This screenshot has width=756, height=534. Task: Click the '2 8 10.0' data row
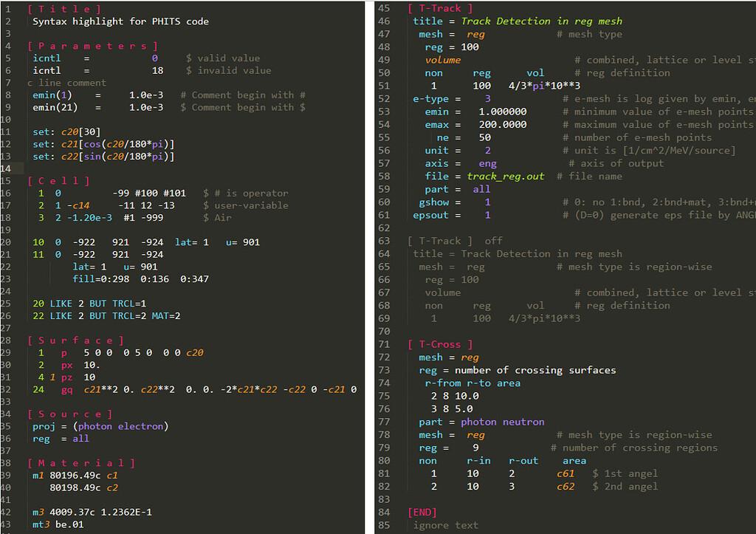coord(455,397)
